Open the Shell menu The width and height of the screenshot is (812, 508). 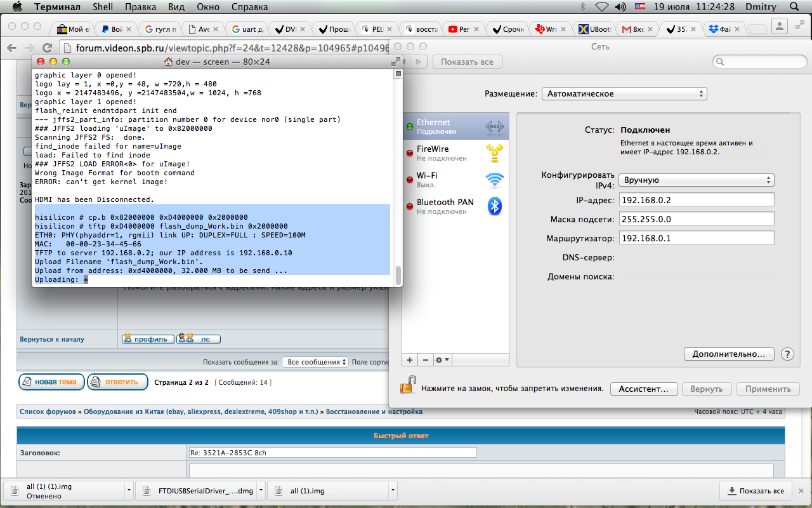pyautogui.click(x=103, y=7)
